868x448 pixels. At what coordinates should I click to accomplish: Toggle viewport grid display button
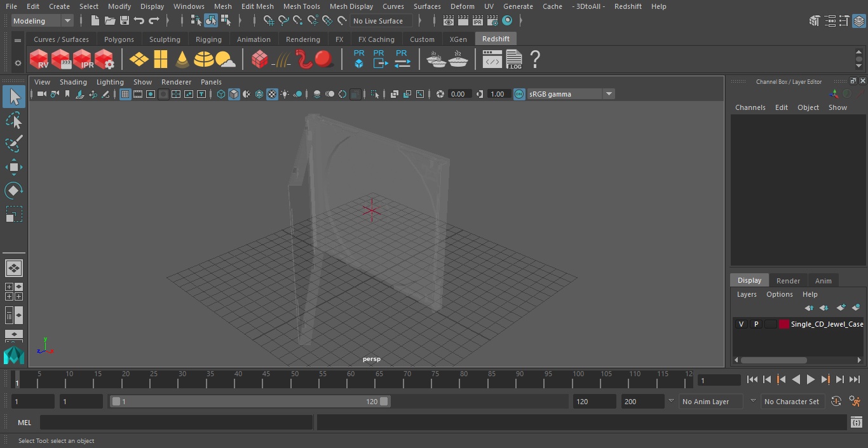[x=125, y=94]
